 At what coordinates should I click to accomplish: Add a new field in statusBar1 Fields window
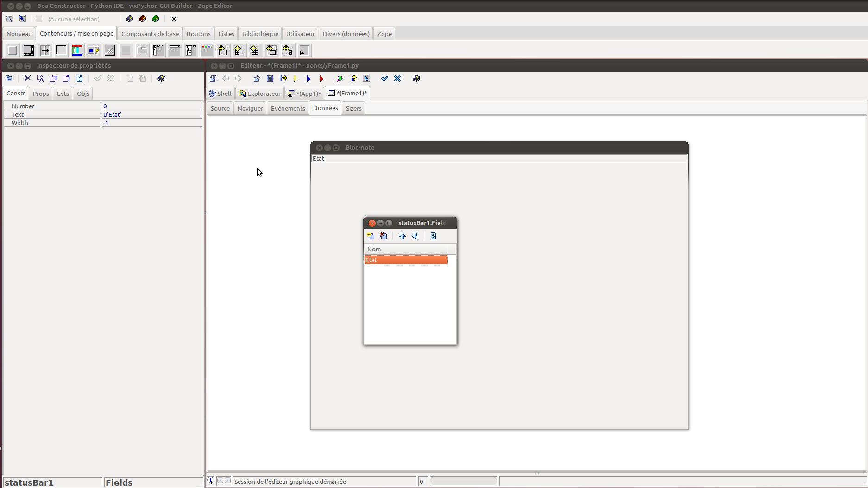click(371, 236)
